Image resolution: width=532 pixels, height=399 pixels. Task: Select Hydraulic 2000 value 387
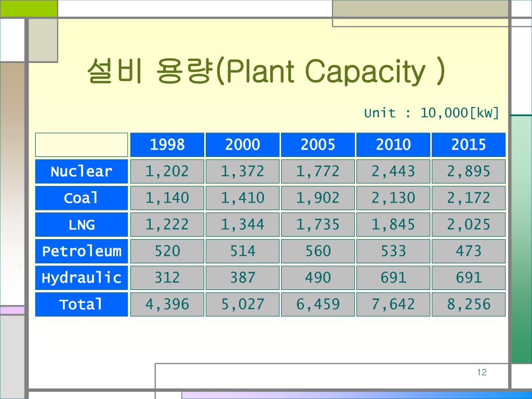tap(243, 277)
